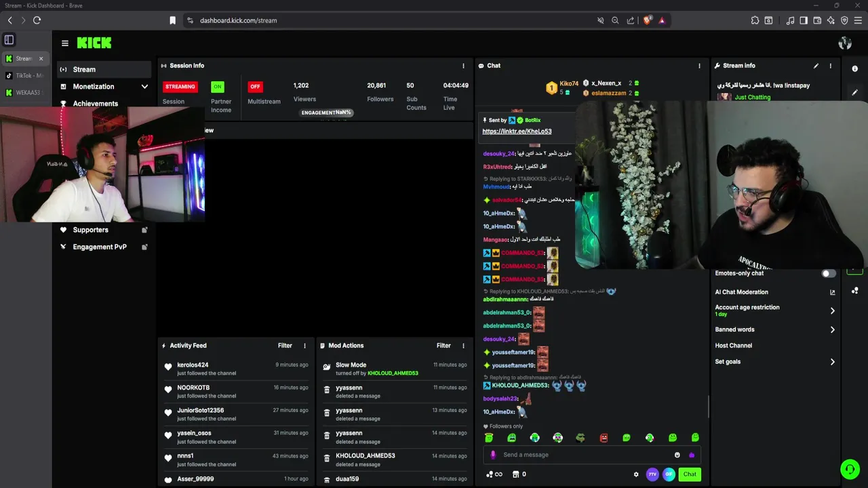The height and width of the screenshot is (488, 868).
Task: Click the zoom out magnifier icon
Action: (615, 20)
